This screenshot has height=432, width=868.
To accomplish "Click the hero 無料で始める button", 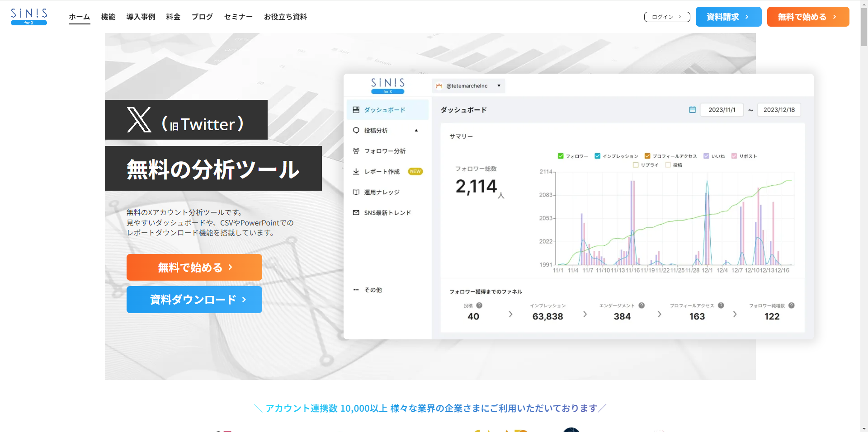I will (194, 267).
